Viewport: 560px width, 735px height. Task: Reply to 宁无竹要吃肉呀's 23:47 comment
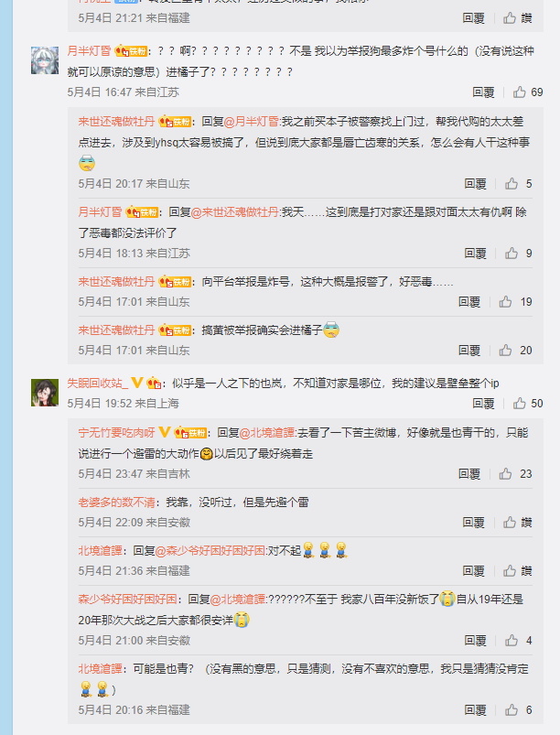(469, 474)
